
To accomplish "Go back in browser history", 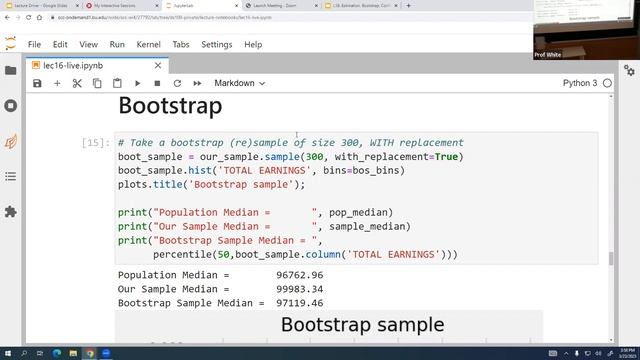I will pos(7,18).
